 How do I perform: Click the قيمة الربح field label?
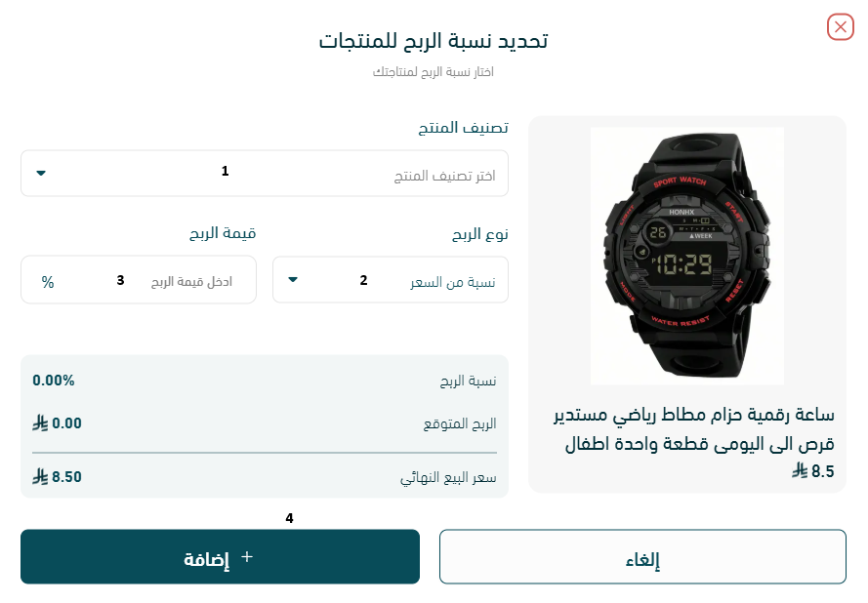click(223, 233)
